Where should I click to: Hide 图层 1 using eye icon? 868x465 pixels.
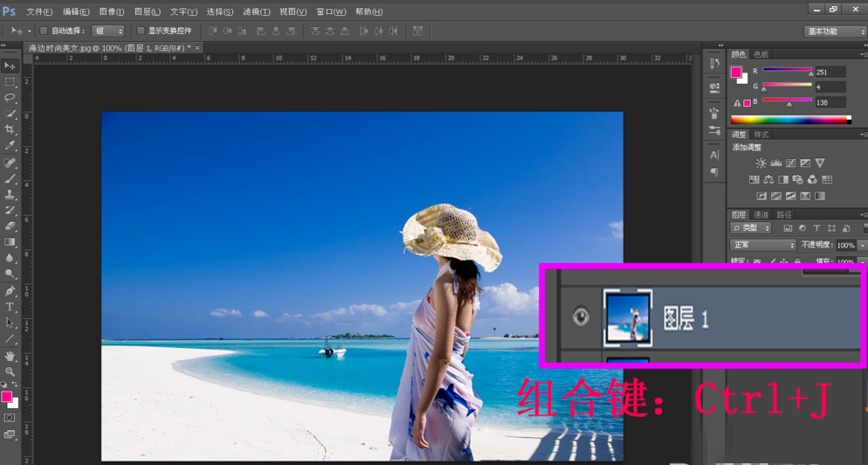click(x=581, y=316)
